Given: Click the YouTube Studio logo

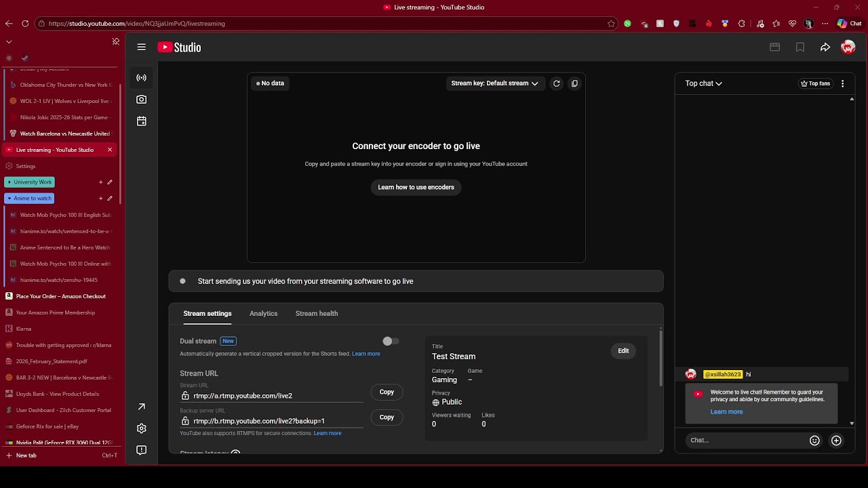Looking at the screenshot, I should (179, 47).
